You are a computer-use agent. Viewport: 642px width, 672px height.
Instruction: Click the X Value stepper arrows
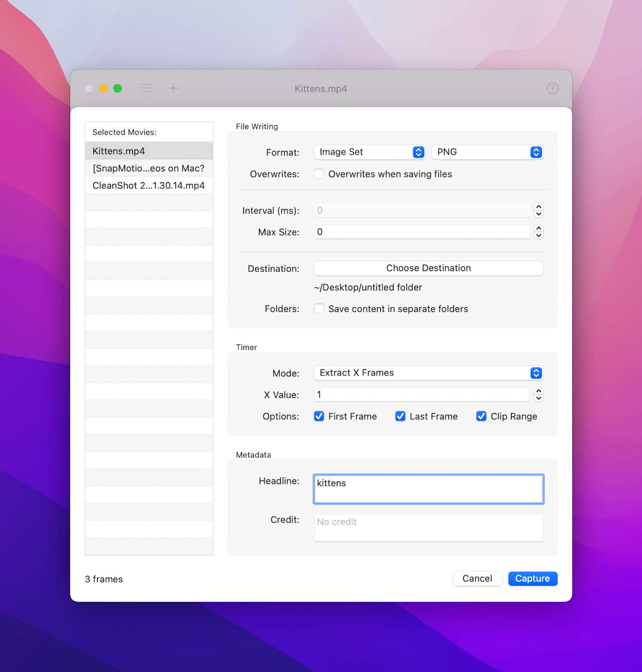538,394
